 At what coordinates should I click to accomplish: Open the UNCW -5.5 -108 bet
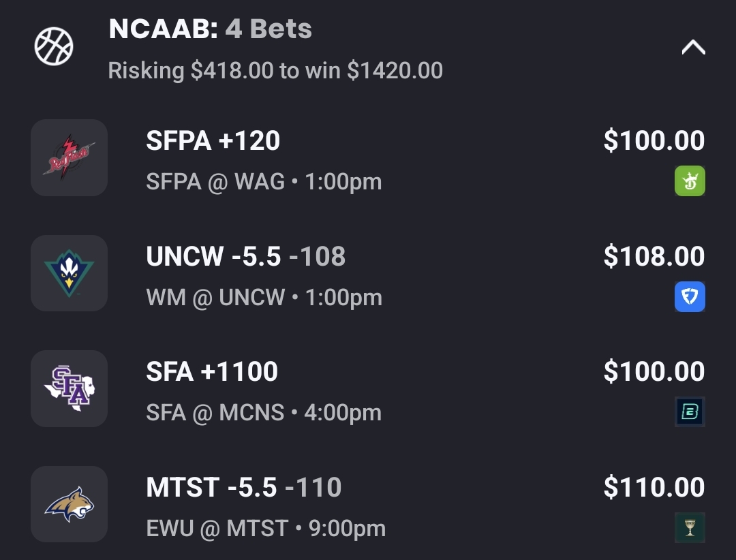click(245, 257)
